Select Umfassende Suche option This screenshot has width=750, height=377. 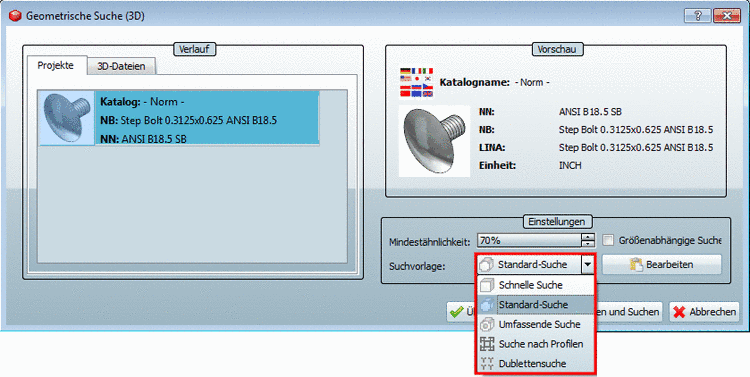tap(536, 324)
